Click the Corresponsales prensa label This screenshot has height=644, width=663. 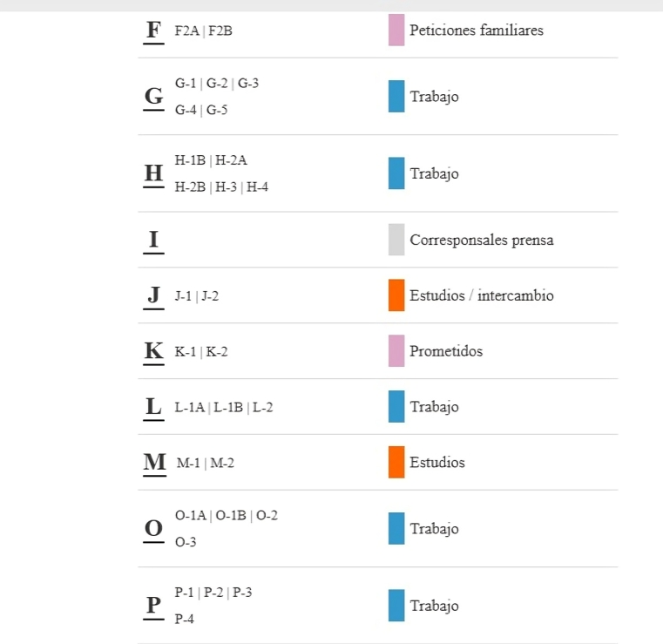(x=481, y=241)
